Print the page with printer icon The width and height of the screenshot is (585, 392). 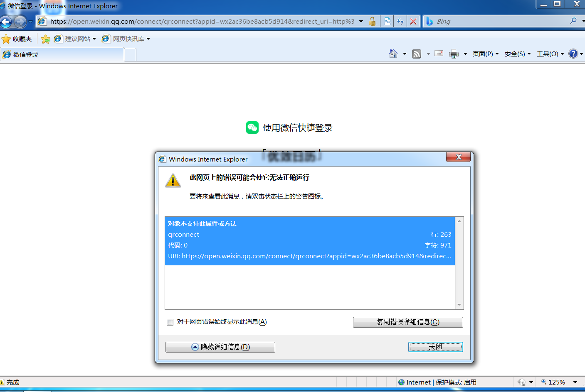[454, 54]
